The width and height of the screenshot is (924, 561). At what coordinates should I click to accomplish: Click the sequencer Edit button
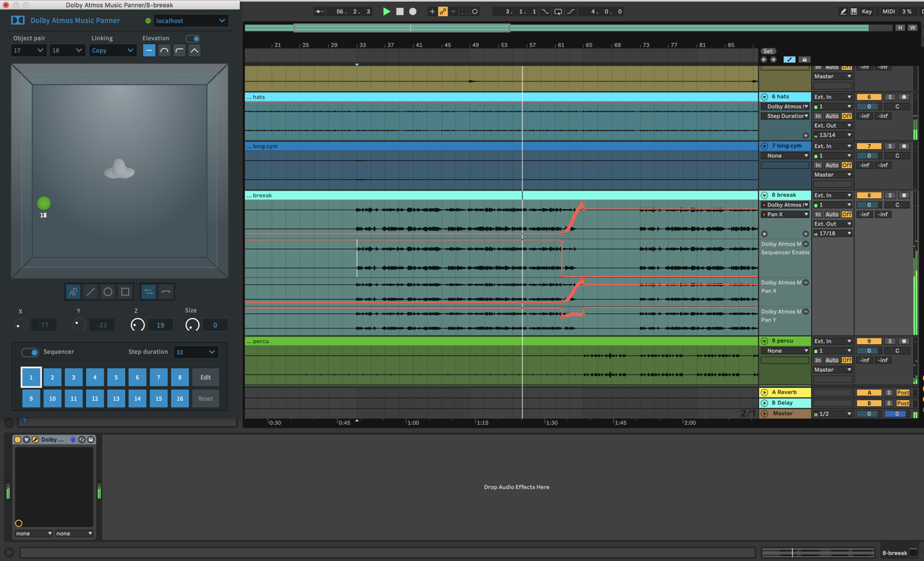pyautogui.click(x=205, y=377)
